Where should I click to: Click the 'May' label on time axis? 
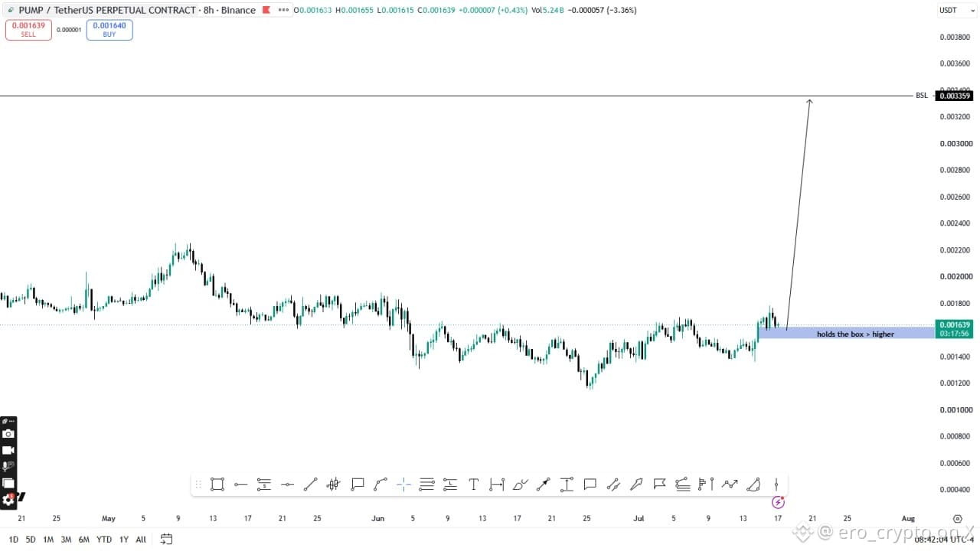point(108,518)
